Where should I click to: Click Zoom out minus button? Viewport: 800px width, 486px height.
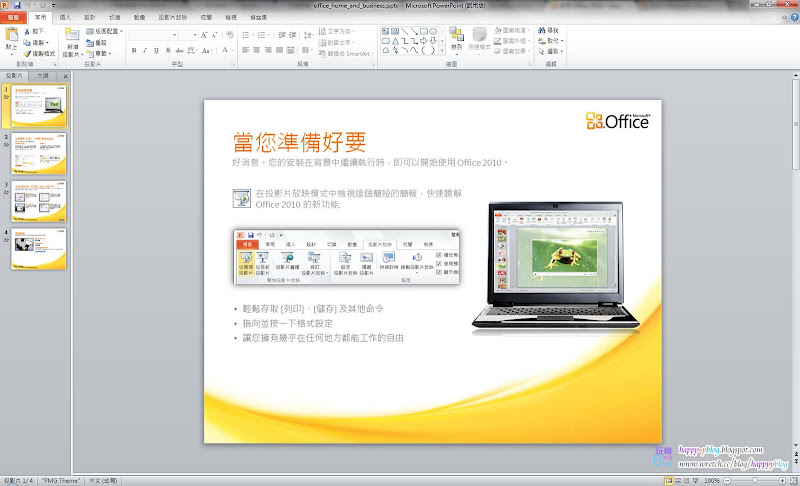coord(727,480)
